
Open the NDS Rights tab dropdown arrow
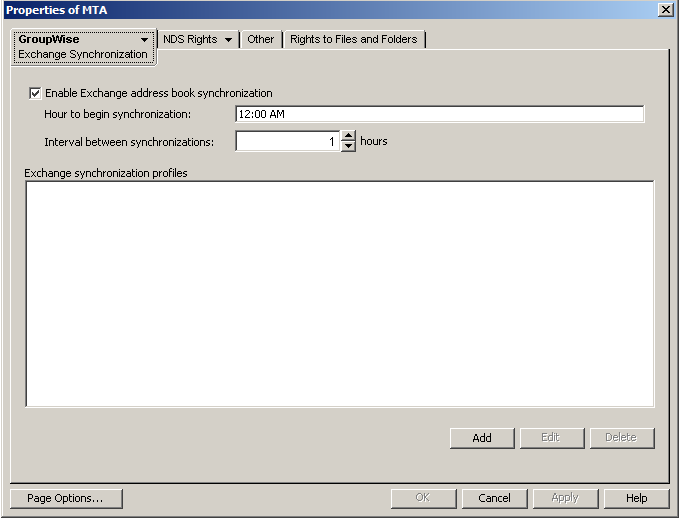228,40
